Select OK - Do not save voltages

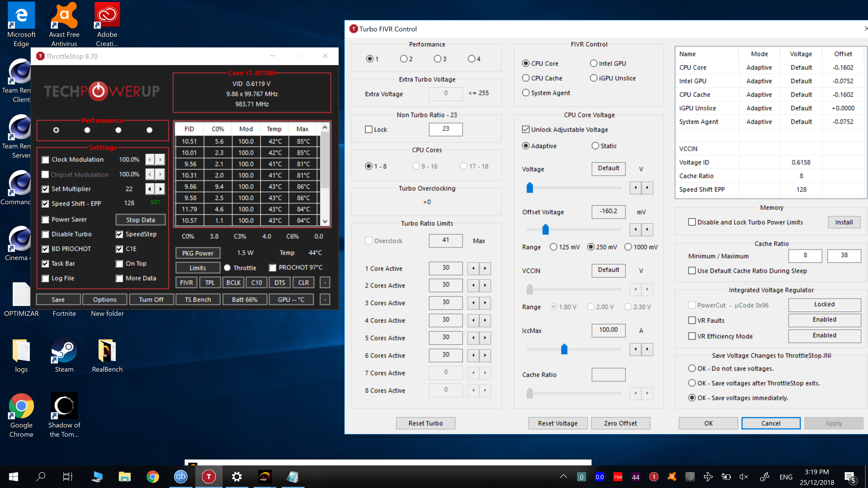pos(692,368)
